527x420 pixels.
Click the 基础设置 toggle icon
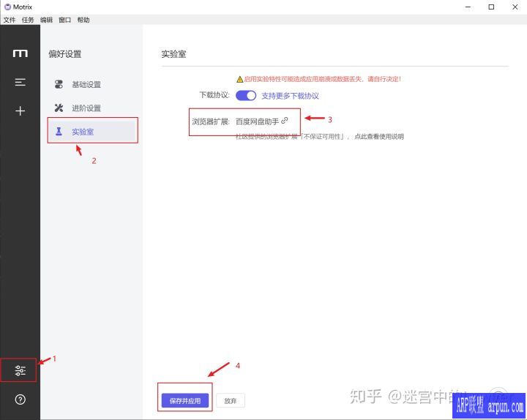point(59,84)
